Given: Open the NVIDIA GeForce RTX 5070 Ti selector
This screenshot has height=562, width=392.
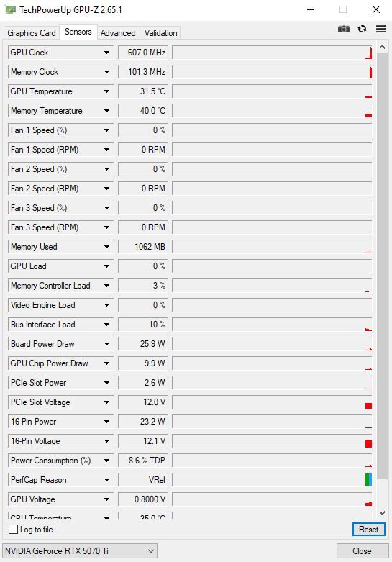Looking at the screenshot, I should pos(80,551).
